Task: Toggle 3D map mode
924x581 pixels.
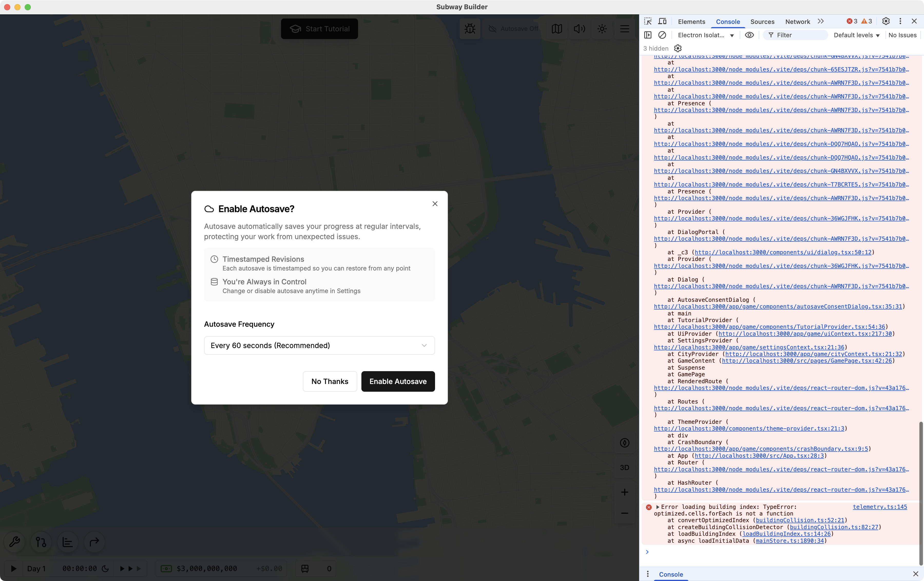Action: (x=624, y=467)
